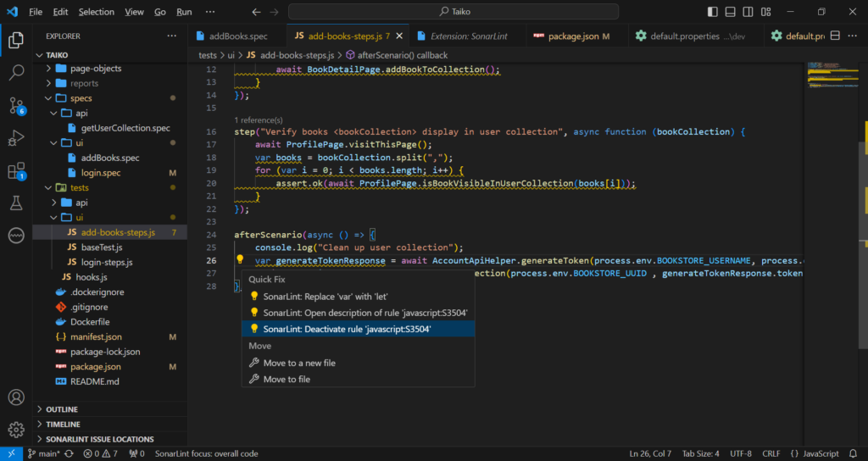Toggle the primary side bar layout button
Screen dimensions: 868x461
[714, 12]
